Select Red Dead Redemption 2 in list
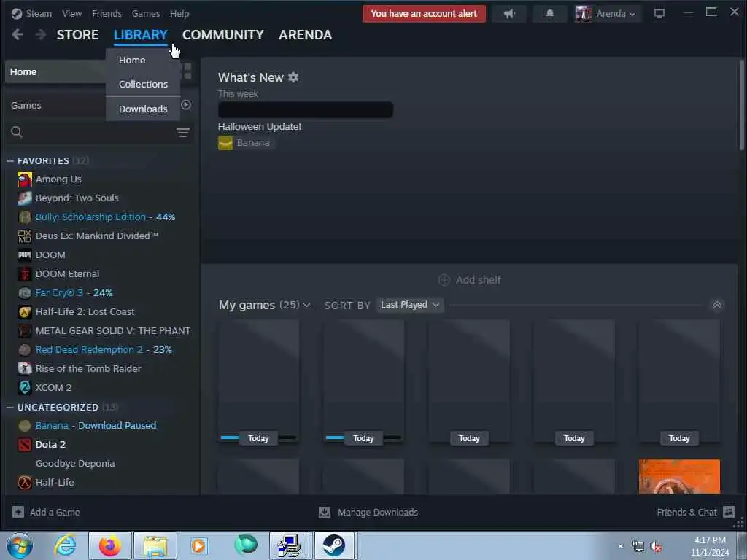The image size is (747, 560). pos(104,349)
